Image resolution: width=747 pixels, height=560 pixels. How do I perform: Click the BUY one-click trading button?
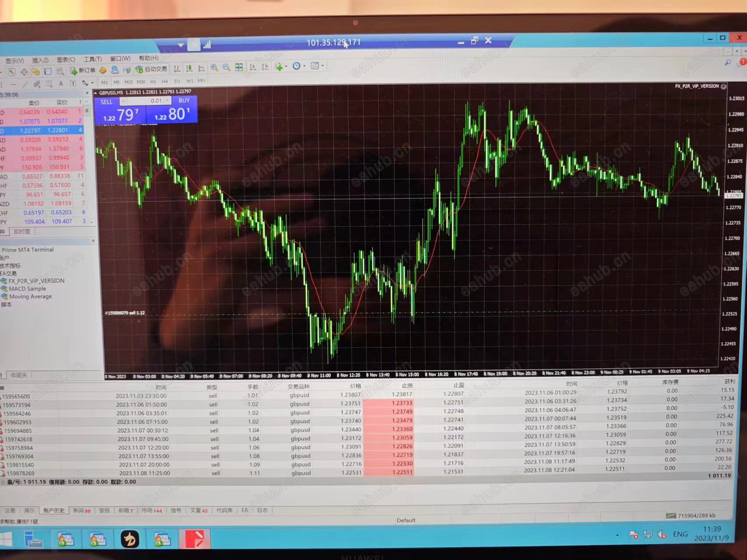[172, 109]
